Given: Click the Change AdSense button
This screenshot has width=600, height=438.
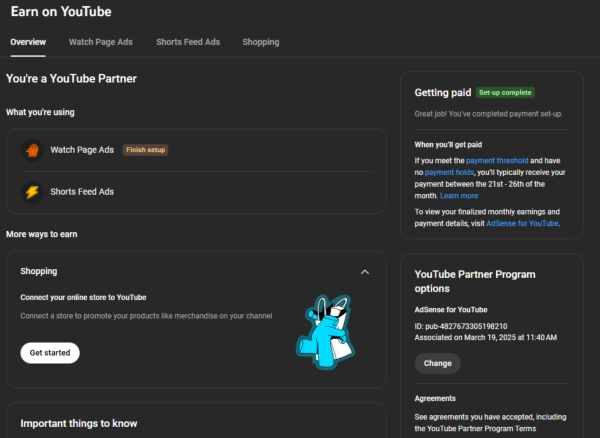Looking at the screenshot, I should [437, 363].
